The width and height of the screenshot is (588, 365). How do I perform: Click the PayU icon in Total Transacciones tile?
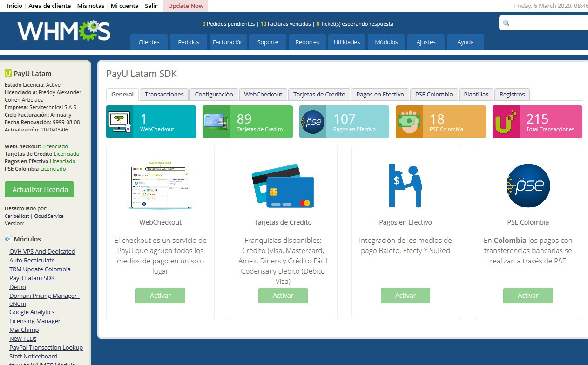(x=506, y=122)
